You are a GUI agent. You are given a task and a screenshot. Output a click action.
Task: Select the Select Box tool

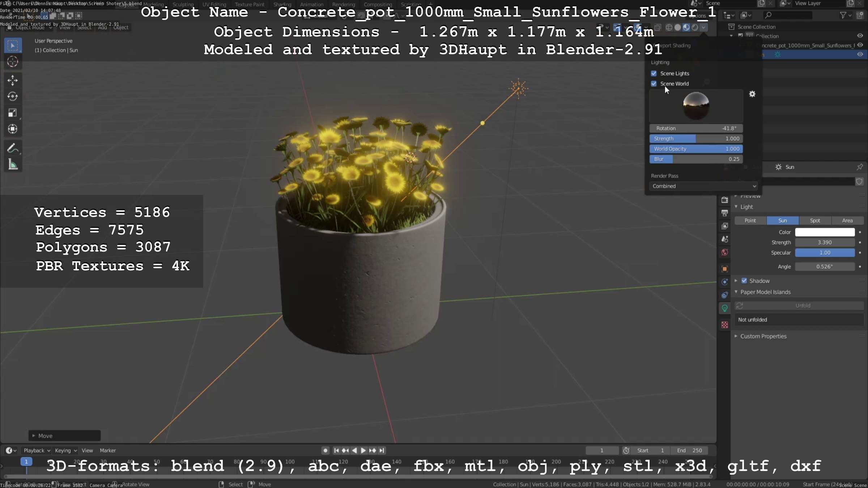[x=13, y=46]
